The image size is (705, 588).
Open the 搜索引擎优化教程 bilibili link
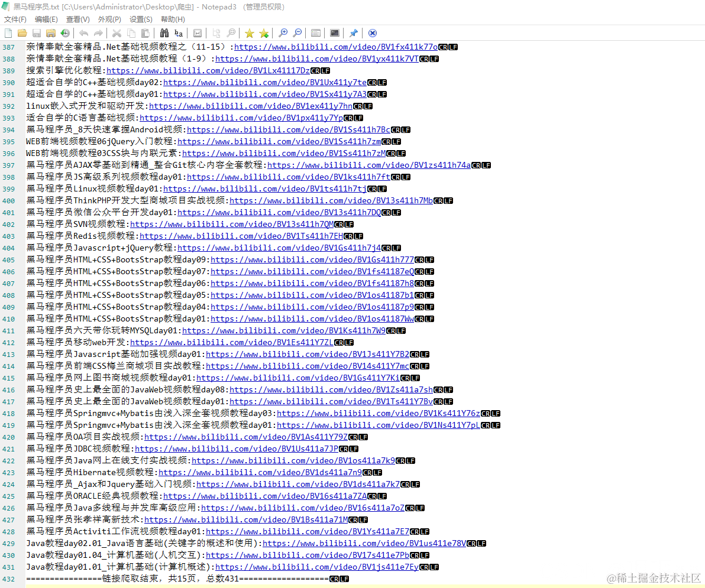click(208, 70)
